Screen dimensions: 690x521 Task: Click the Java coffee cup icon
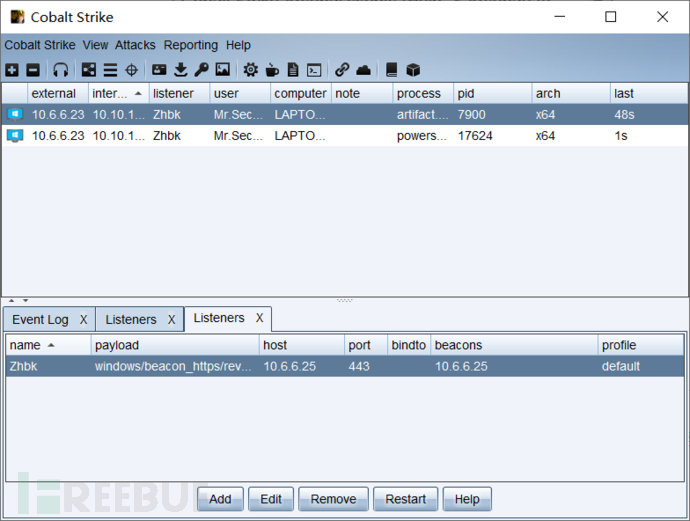click(x=272, y=70)
